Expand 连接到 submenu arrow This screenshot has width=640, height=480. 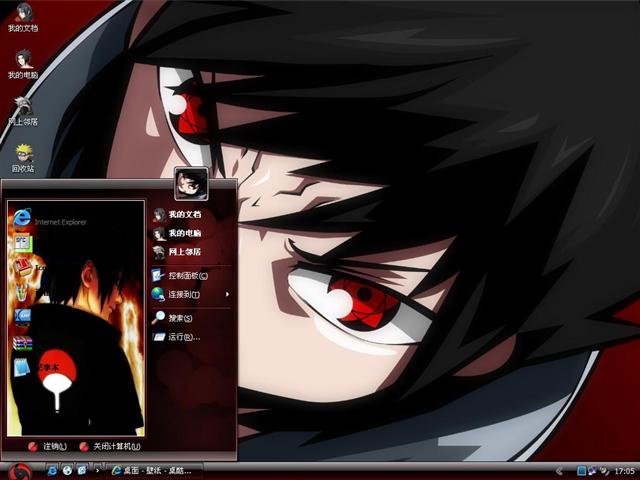tap(227, 294)
